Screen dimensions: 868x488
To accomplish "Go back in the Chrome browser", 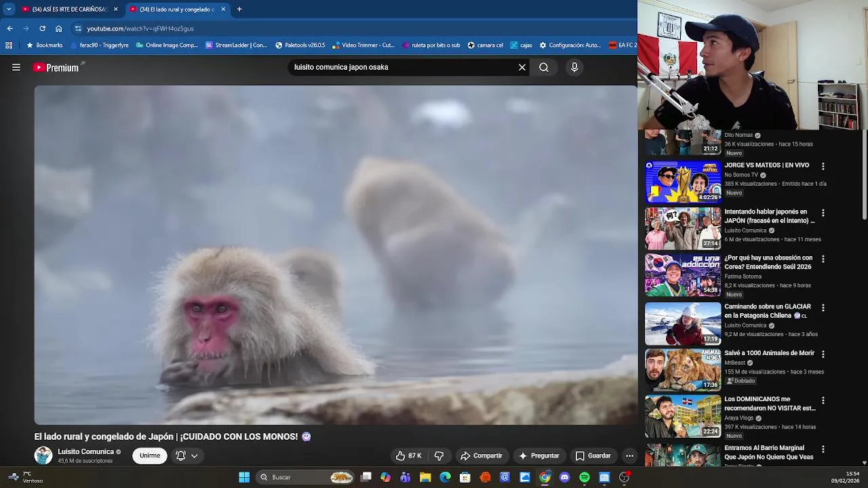I will pos(9,28).
